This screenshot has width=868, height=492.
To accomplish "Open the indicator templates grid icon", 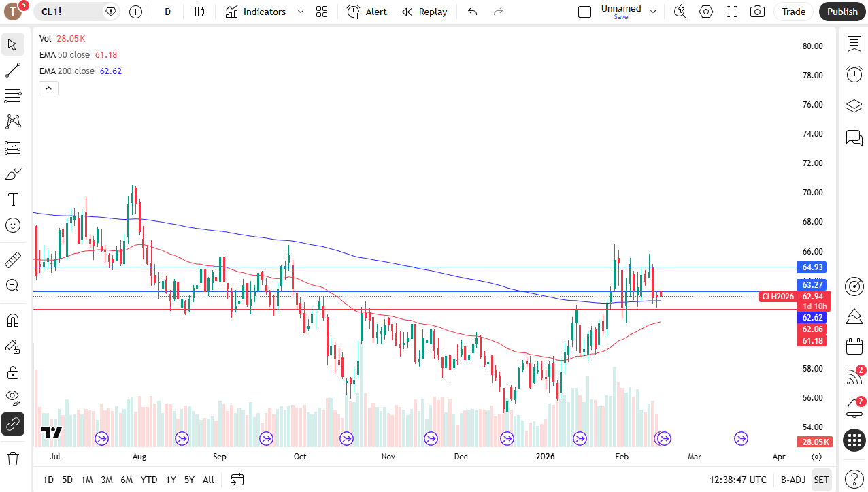I will [x=322, y=12].
